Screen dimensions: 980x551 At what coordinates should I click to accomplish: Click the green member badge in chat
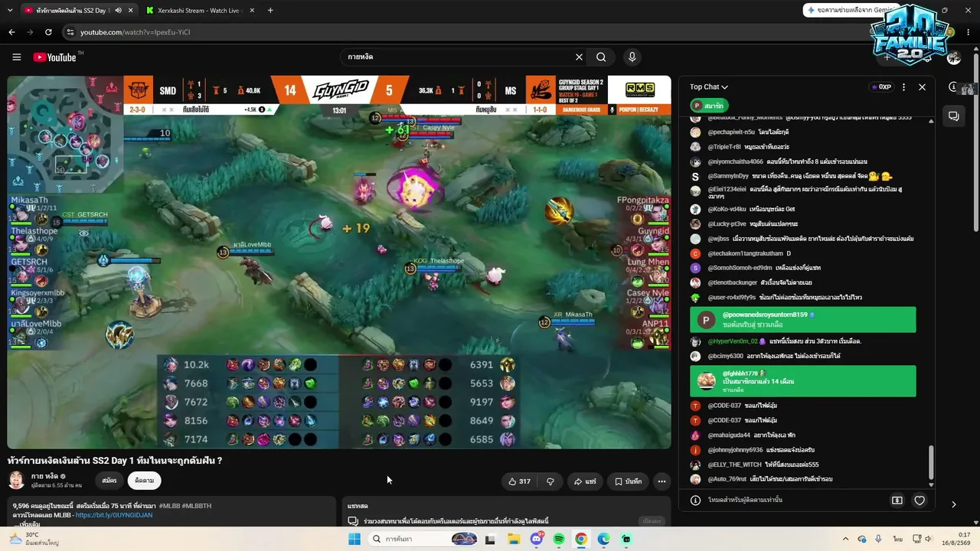coord(708,106)
